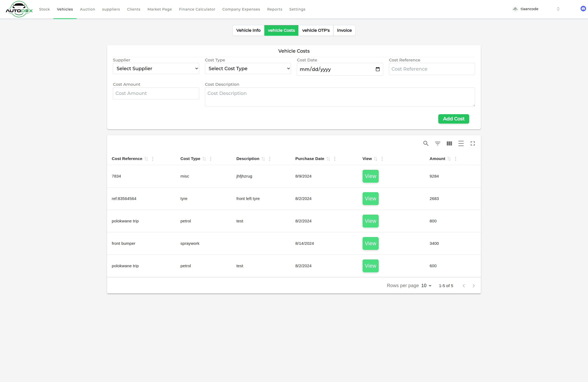
Task: Toggle table density icon
Action: coord(461,143)
